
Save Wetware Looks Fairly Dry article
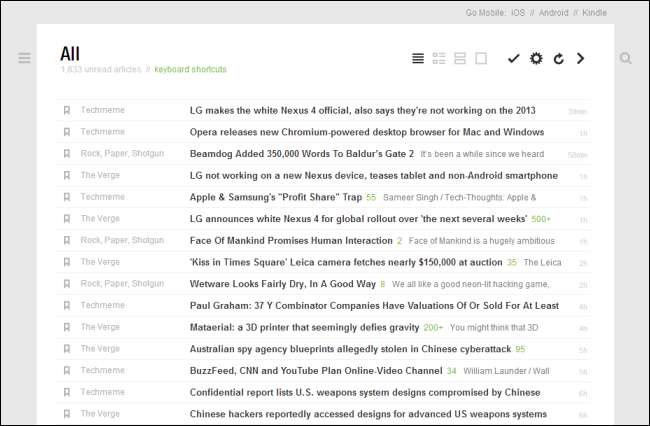[67, 284]
